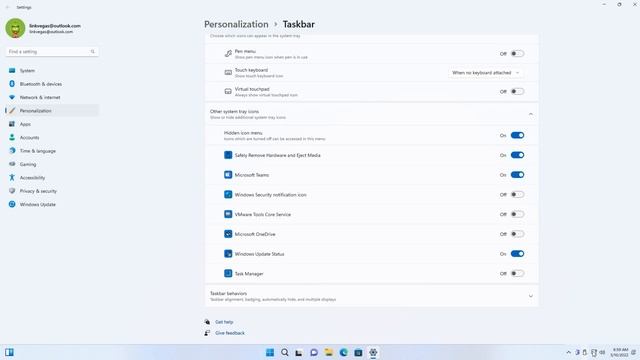640x360 pixels.
Task: Click the Settings gear taskbar icon
Action: [373, 353]
